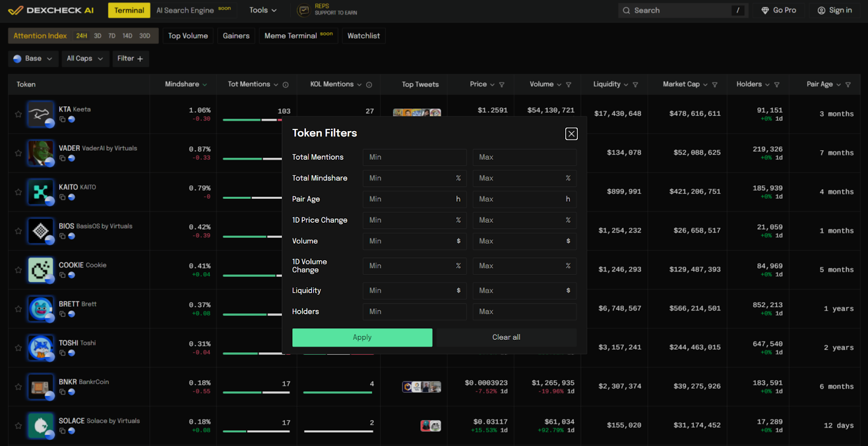Open the Price column filter icon
Screen dimensions: 868x446
502,85
